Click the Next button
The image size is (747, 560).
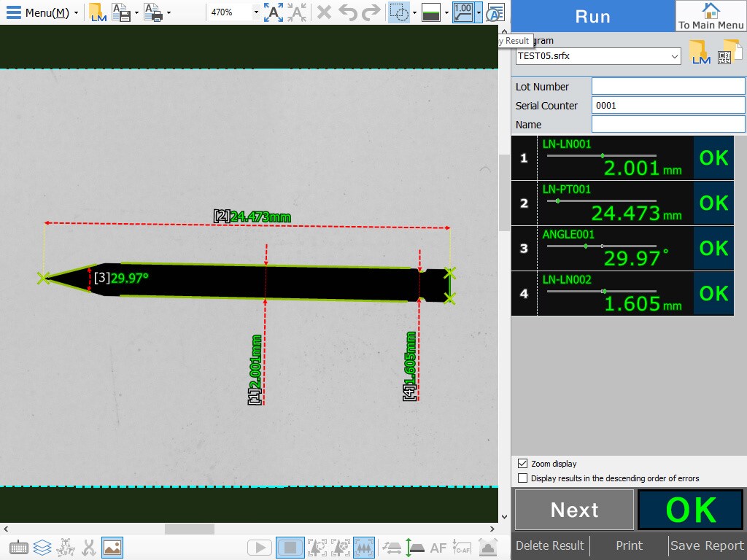click(x=574, y=510)
